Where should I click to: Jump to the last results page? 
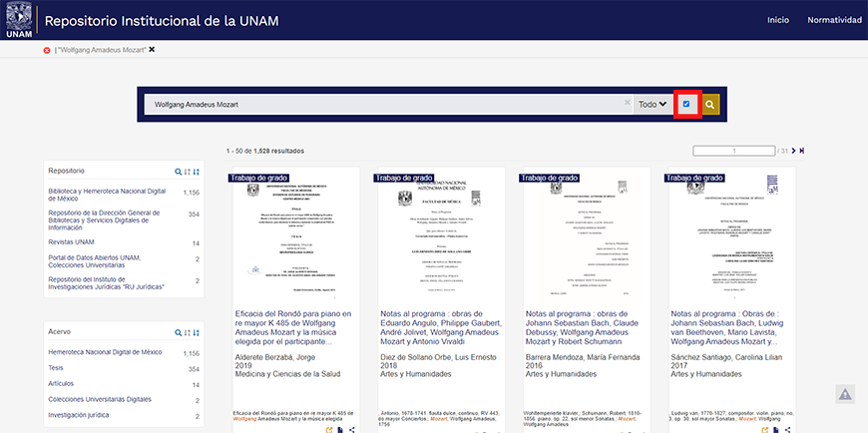point(801,151)
